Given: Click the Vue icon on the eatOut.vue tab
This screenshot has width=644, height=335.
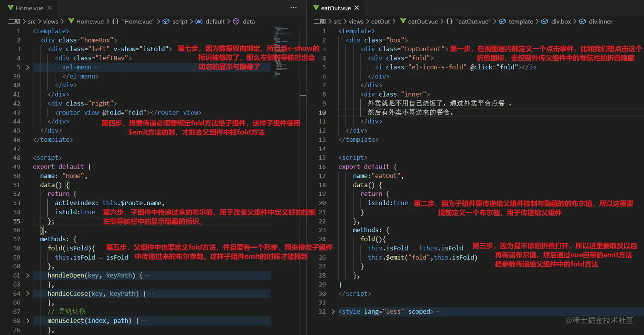Looking at the screenshot, I should coord(316,8).
